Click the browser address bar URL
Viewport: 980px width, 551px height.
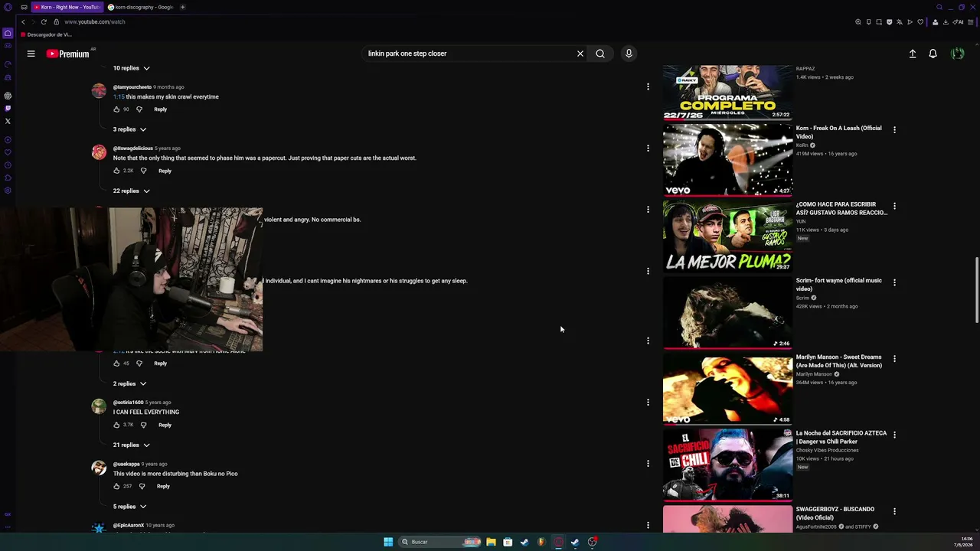[95, 21]
